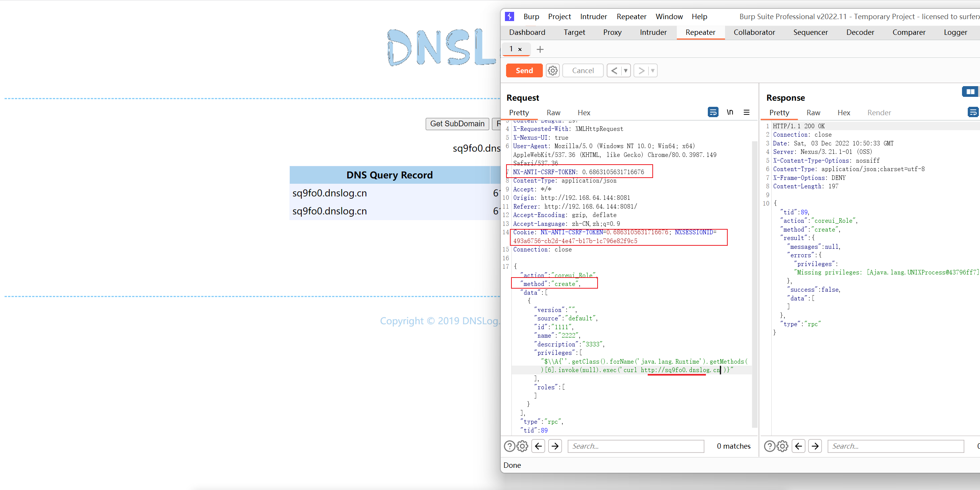
Task: Click the help icon under Request panel
Action: point(509,446)
